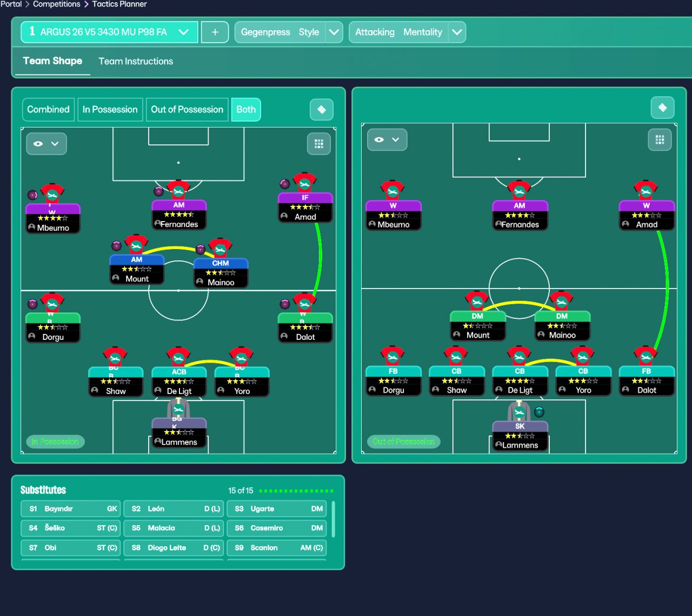
Task: Open the eye display dropdown on the out-of-possession pitch
Action: click(387, 139)
